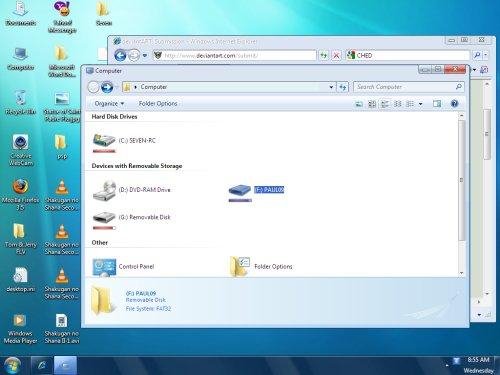Open the Folder Options icon under Other
The image size is (500, 375).
[x=240, y=266]
